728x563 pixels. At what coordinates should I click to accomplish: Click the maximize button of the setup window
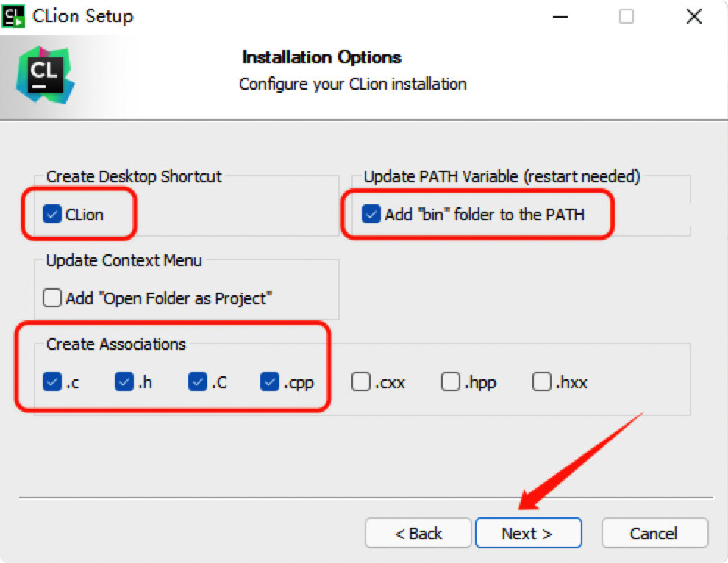click(626, 16)
